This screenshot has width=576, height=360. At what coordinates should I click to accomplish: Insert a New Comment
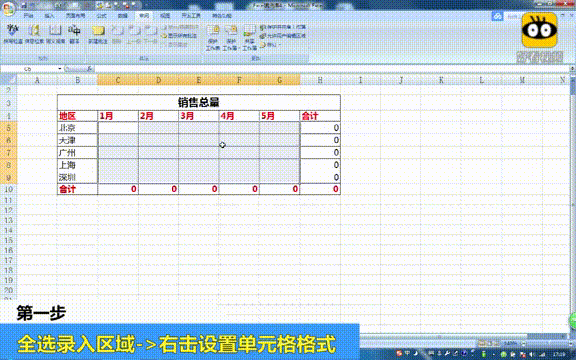tap(98, 34)
